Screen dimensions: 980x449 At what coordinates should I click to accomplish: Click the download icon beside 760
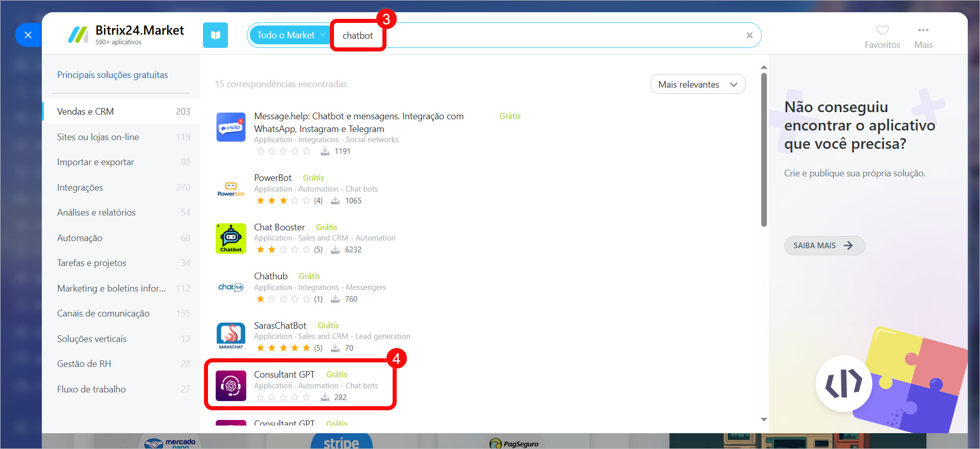click(x=335, y=299)
